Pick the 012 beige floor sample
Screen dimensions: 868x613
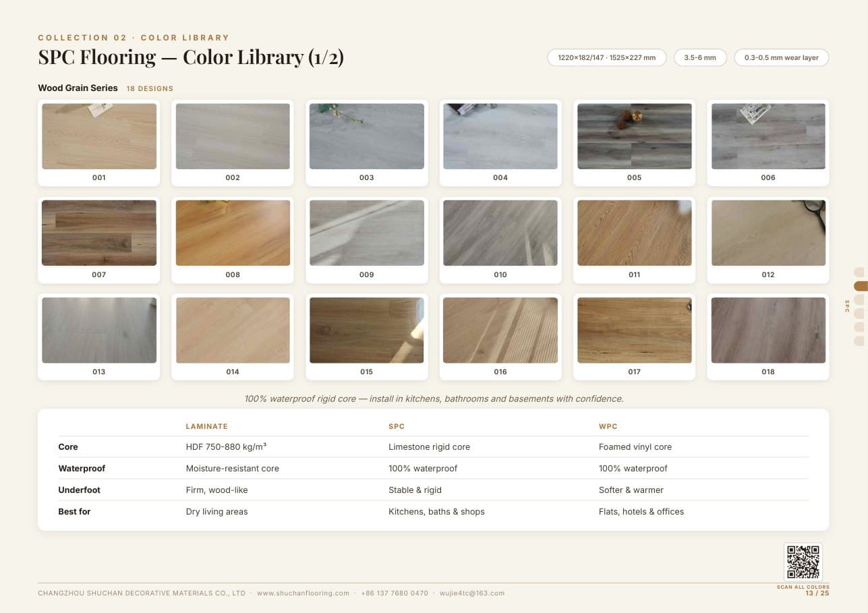(x=768, y=233)
